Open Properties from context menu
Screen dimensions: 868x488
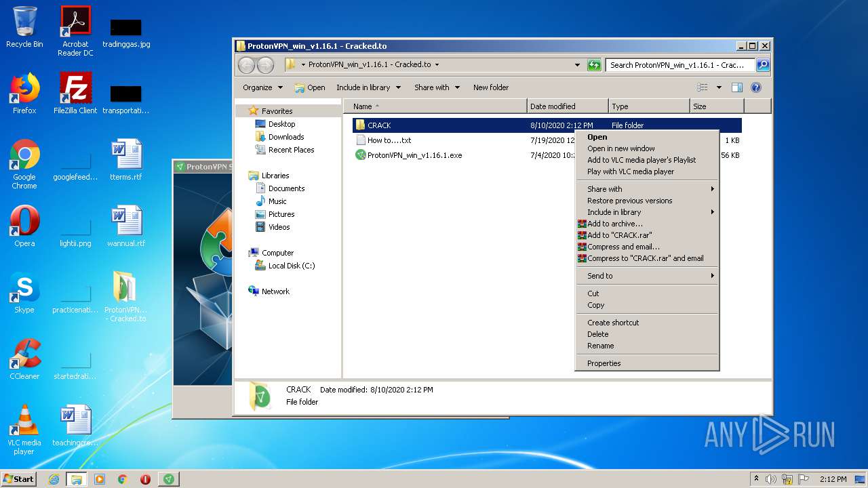click(647, 363)
